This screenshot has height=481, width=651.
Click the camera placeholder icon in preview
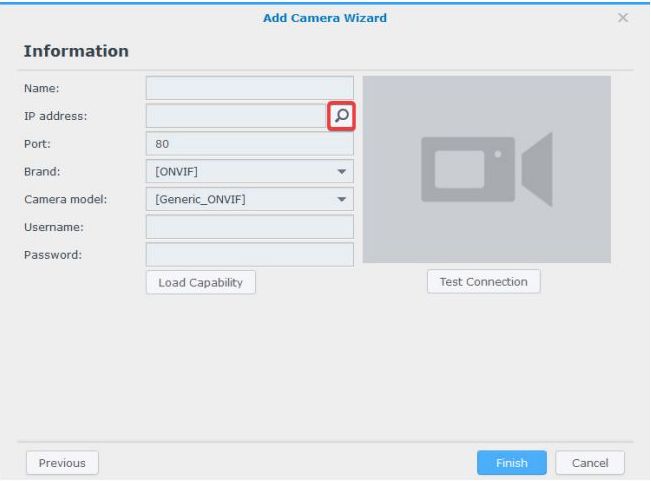click(486, 169)
